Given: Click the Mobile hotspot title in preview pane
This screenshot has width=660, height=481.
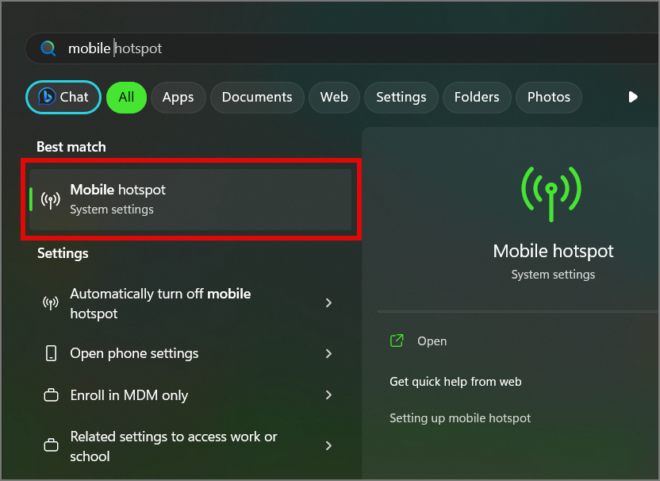Looking at the screenshot, I should click(553, 251).
